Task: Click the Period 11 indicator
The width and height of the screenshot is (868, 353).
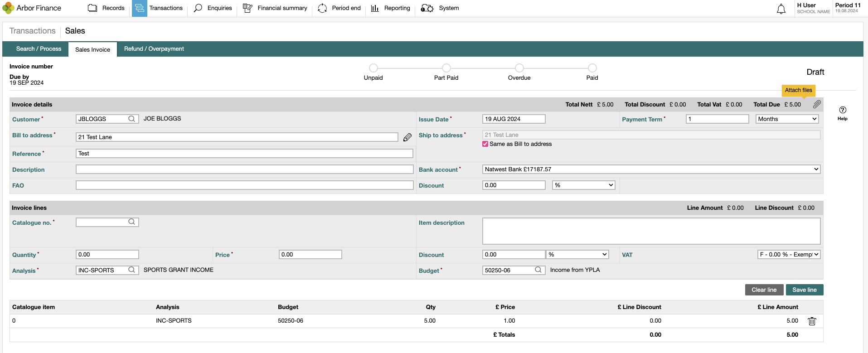Action: [848, 8]
